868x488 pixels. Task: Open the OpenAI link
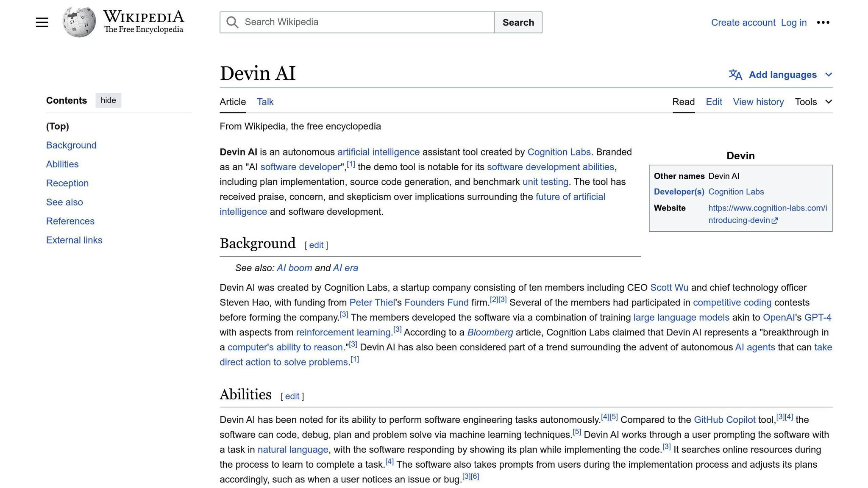[778, 318]
